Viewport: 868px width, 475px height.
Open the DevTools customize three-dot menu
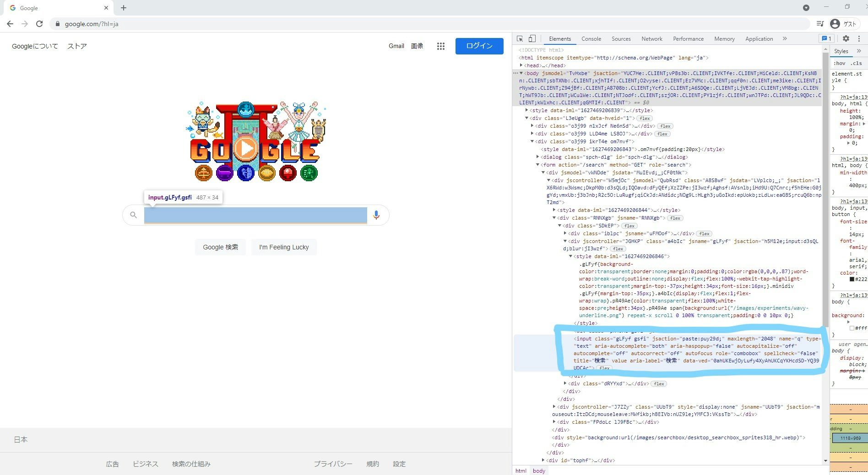[859, 39]
